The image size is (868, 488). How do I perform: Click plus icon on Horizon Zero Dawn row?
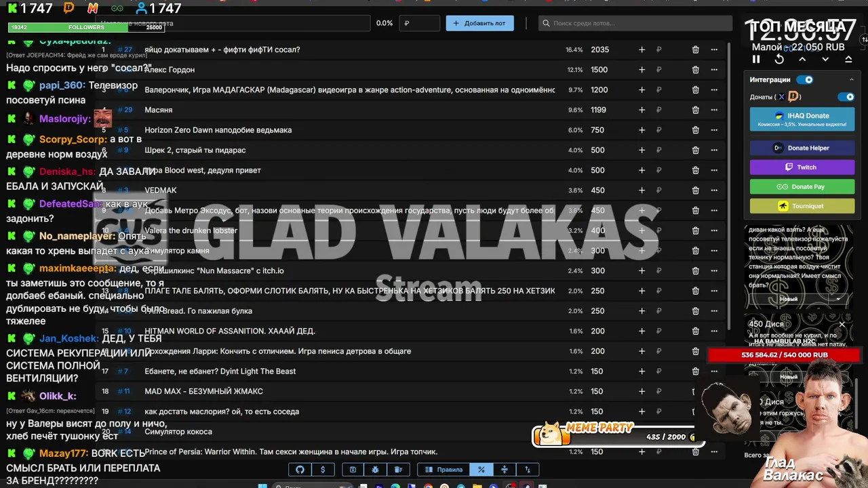[x=642, y=130]
